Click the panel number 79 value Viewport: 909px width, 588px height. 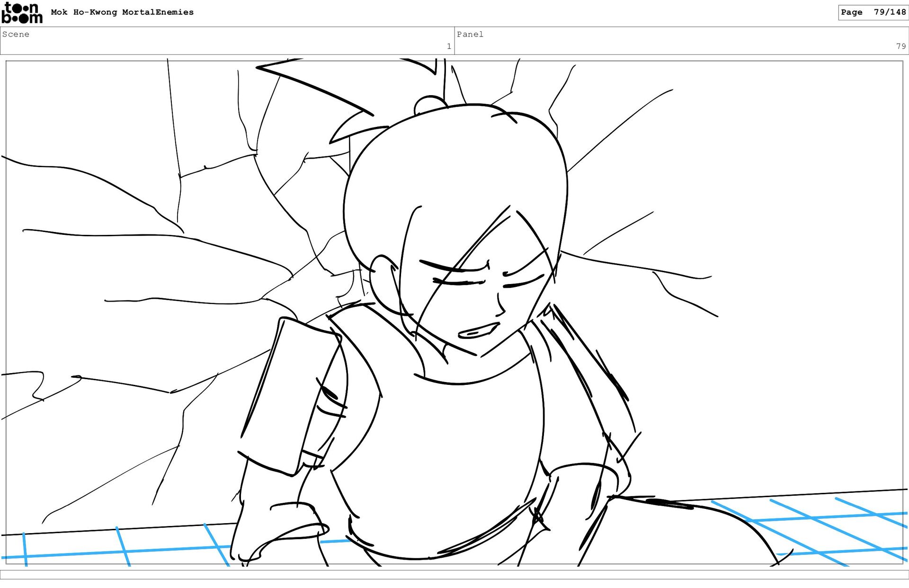coord(900,46)
